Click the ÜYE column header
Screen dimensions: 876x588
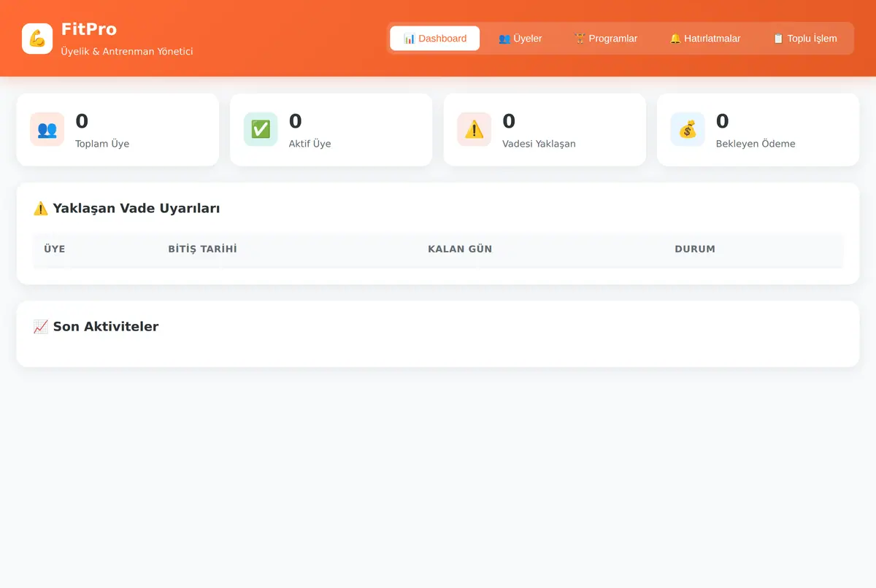(55, 249)
